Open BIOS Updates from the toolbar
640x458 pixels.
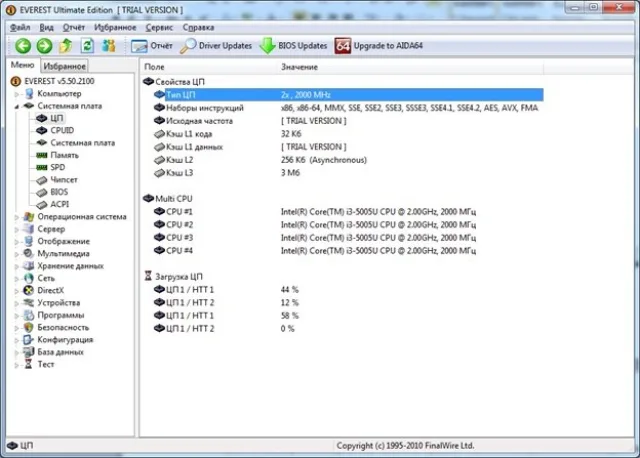[x=293, y=46]
